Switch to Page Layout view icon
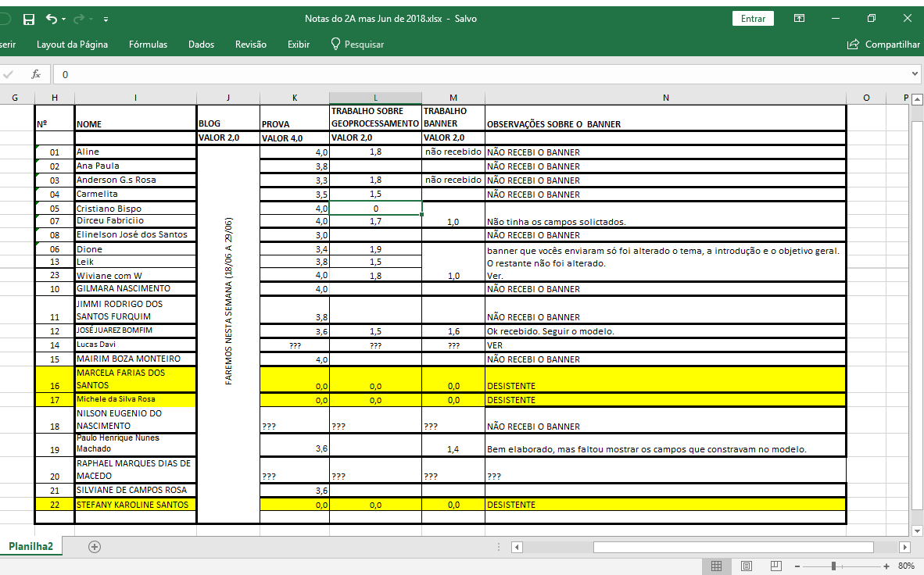Viewport: 924px width, 575px height. click(x=746, y=566)
